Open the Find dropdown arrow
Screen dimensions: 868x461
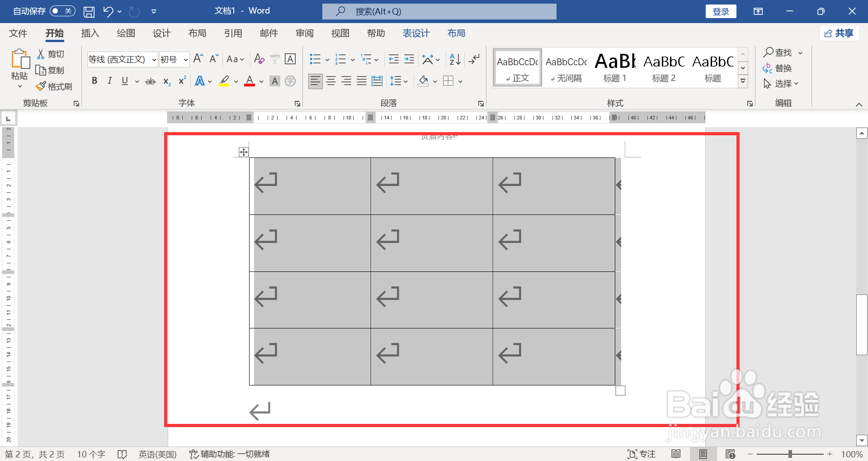[x=800, y=53]
